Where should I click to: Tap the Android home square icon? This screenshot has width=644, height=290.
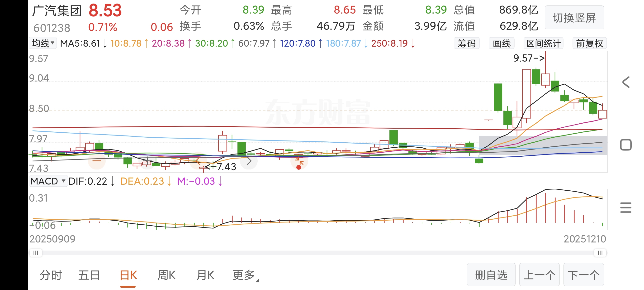tap(626, 145)
